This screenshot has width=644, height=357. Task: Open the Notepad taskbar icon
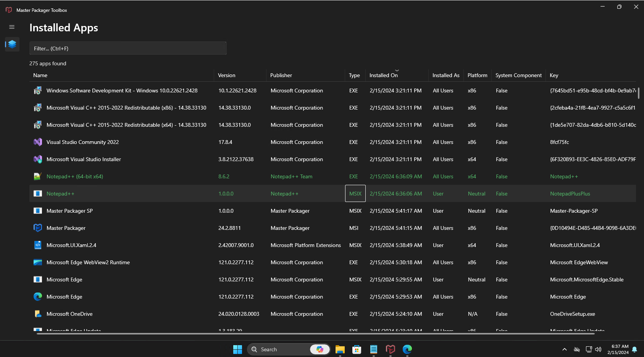pos(374,349)
